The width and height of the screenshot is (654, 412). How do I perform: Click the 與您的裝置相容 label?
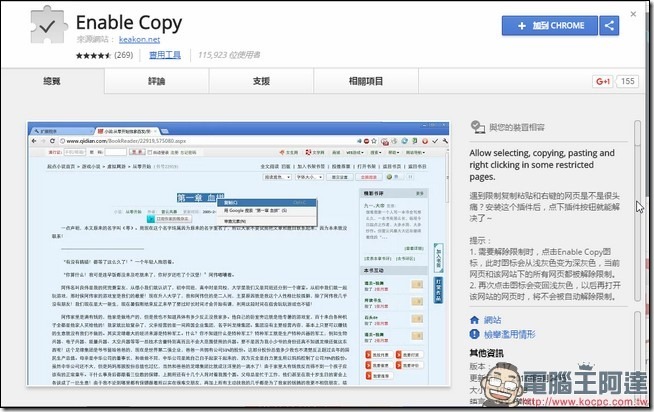tap(517, 127)
